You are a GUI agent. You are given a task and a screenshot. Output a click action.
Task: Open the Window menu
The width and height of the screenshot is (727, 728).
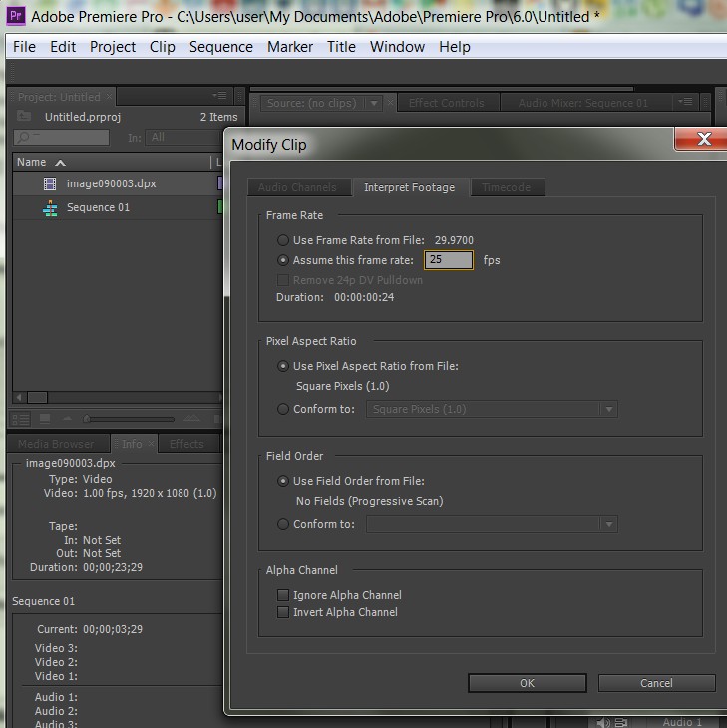397,47
